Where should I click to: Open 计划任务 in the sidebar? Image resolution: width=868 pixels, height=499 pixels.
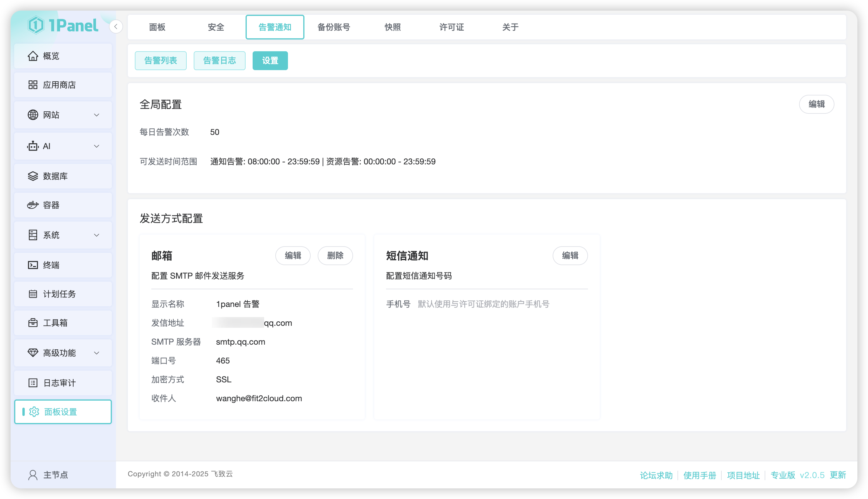pos(63,294)
